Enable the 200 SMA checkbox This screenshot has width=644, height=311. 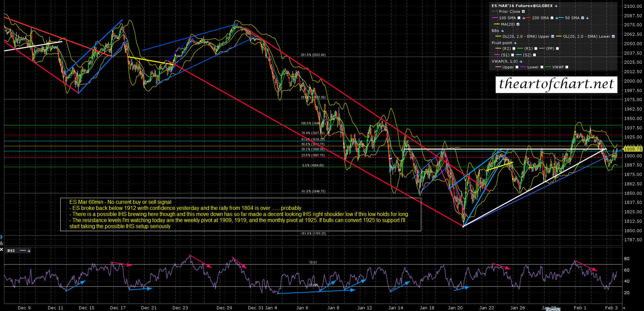[552, 18]
